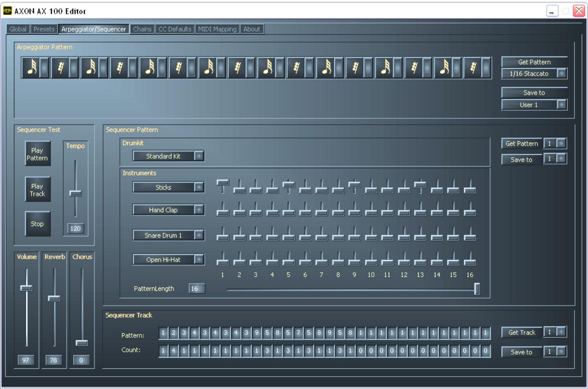Click the PatternLength value field showing 16
588x389 pixels.
[x=198, y=288]
